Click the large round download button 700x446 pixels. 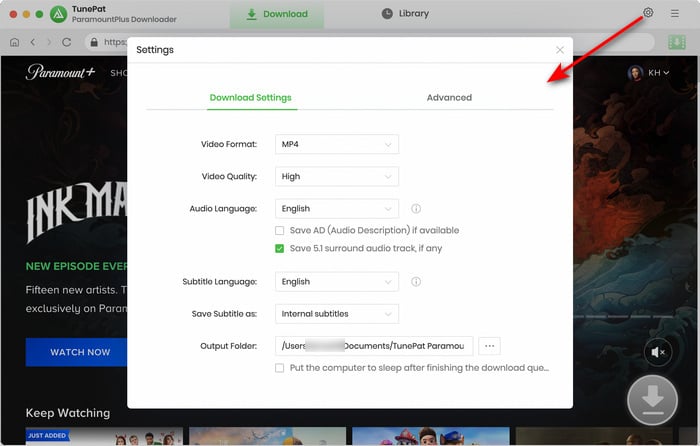click(652, 400)
